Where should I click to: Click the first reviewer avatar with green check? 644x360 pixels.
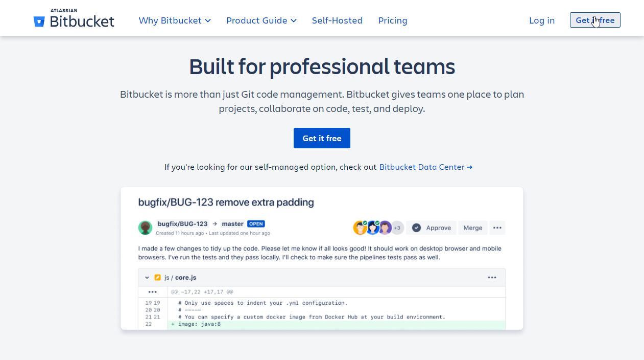click(360, 228)
